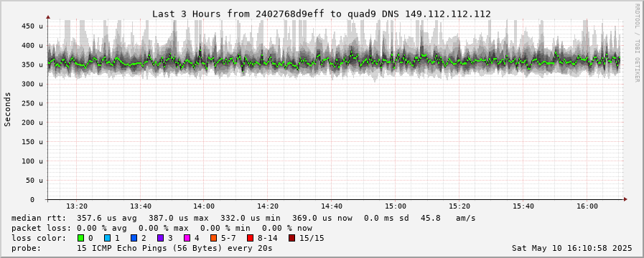Click the dark red 15/15 loss swatch
Viewport: 644px width, 258px height.
pyautogui.click(x=291, y=238)
